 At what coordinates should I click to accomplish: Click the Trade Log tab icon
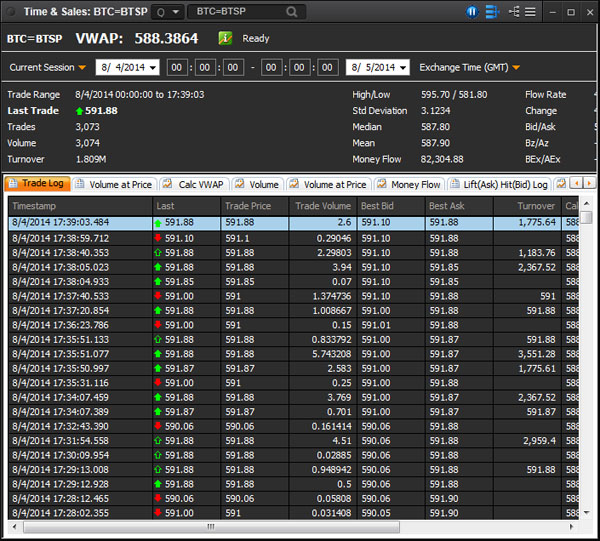click(13, 183)
